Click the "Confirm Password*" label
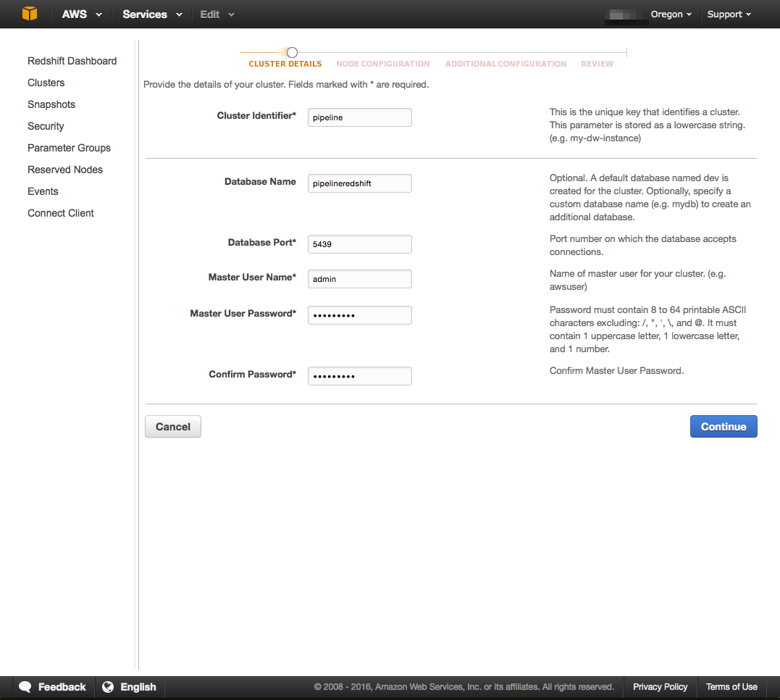 point(253,375)
